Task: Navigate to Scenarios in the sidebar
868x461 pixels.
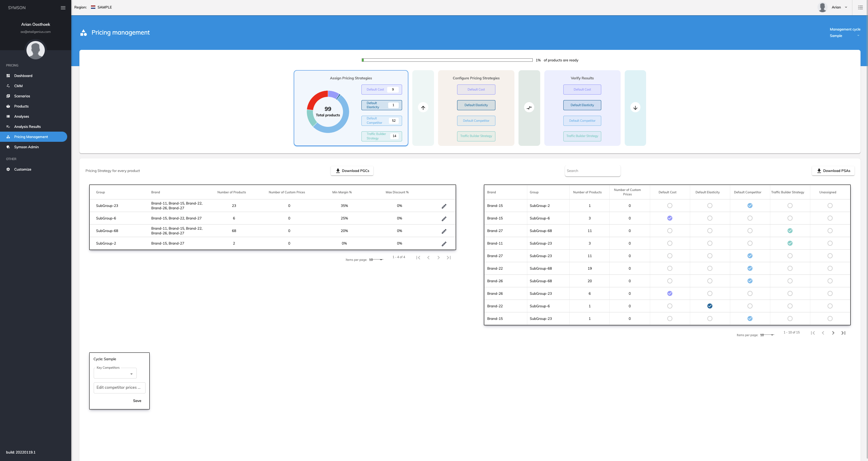Action: [x=22, y=96]
